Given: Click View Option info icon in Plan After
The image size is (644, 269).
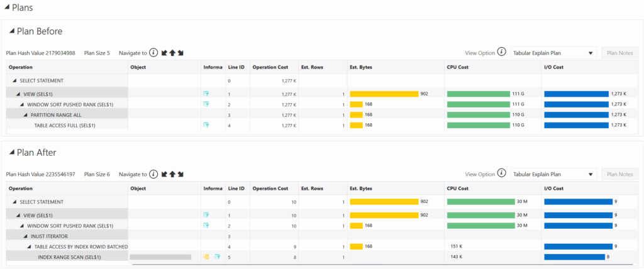Looking at the screenshot, I should coord(501,173).
